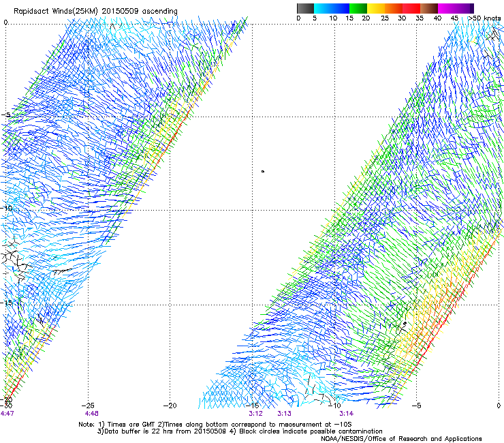Click the gray 0-5 knots color segment

[305, 8]
